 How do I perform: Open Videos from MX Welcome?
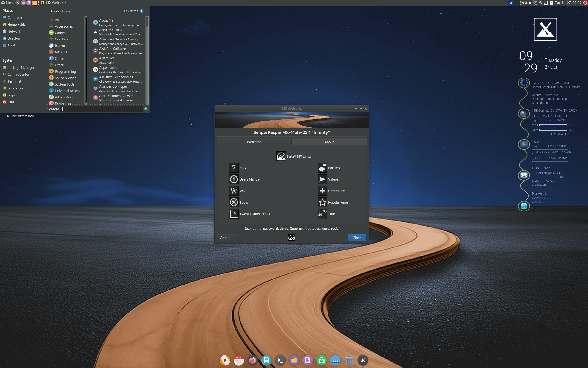328,179
